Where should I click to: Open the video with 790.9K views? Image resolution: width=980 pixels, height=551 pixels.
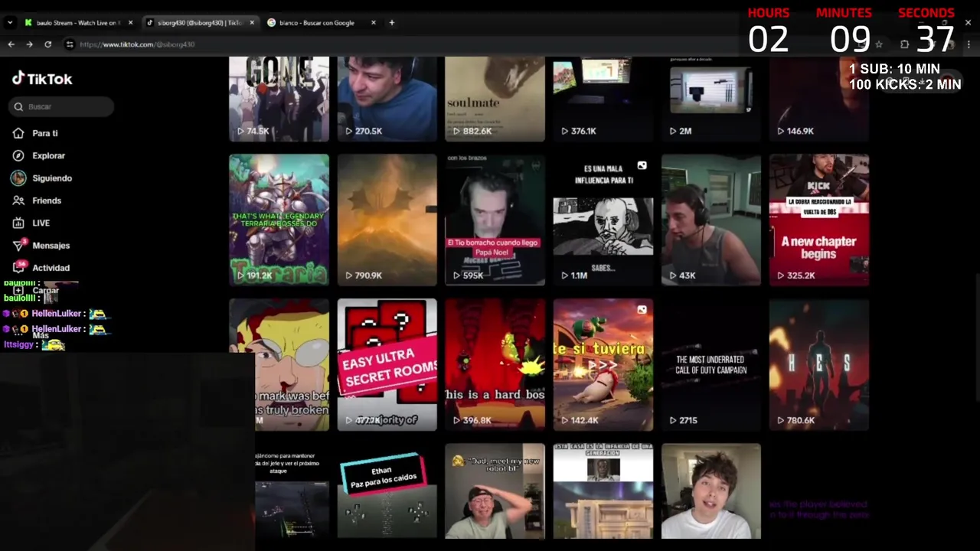(x=387, y=220)
